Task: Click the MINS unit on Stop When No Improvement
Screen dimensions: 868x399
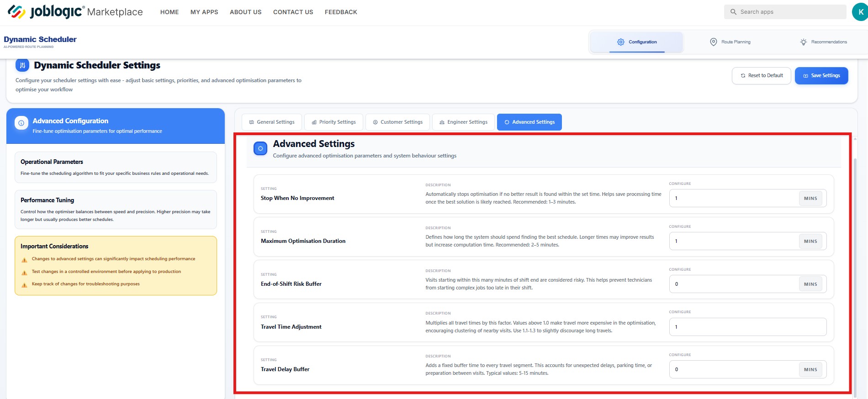Action: (x=810, y=199)
